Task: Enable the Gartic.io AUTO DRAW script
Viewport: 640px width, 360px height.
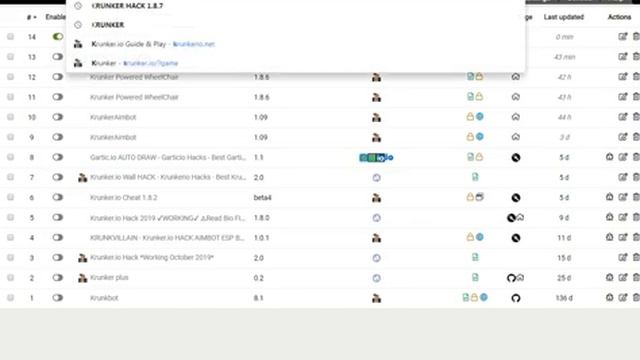Action: (58, 157)
